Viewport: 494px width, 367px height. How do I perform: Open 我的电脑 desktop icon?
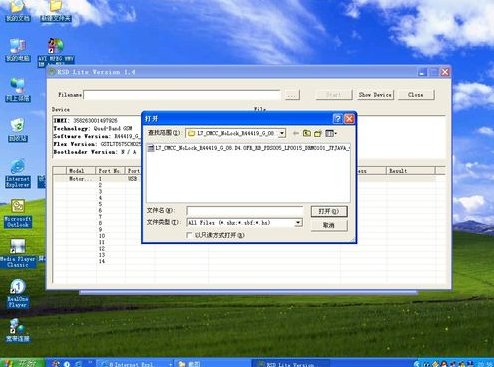[18, 50]
